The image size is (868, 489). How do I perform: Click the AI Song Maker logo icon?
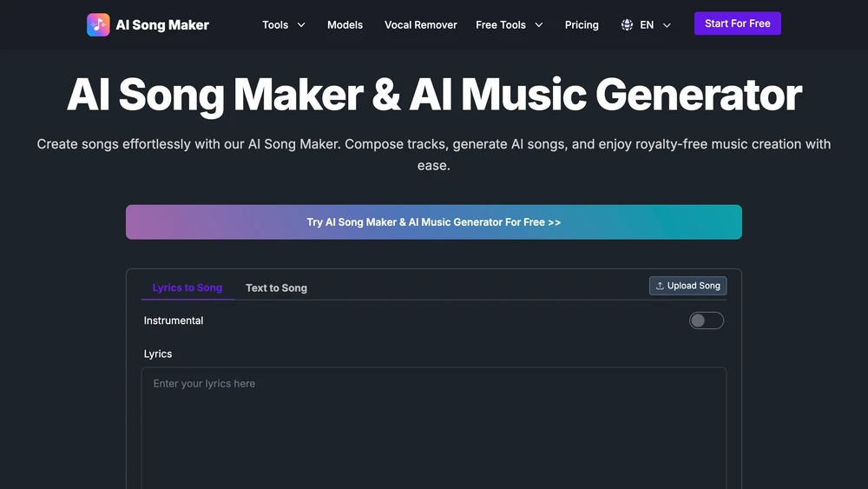98,25
